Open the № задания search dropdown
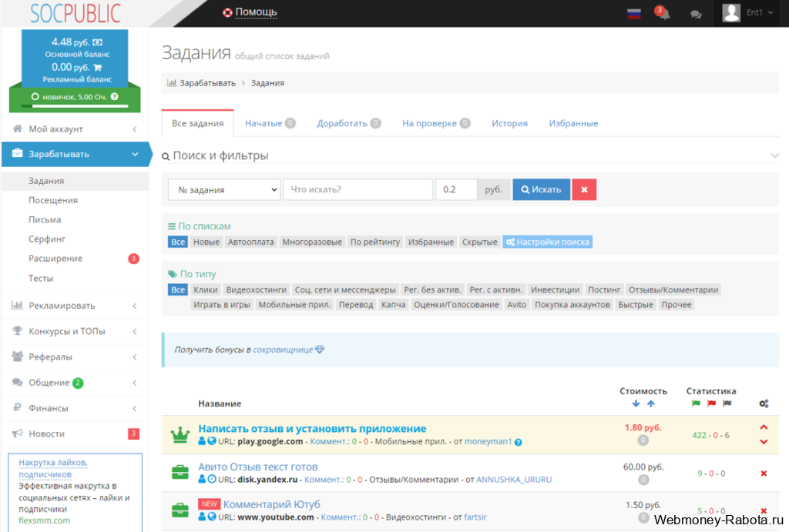This screenshot has height=532, width=789. (x=224, y=189)
